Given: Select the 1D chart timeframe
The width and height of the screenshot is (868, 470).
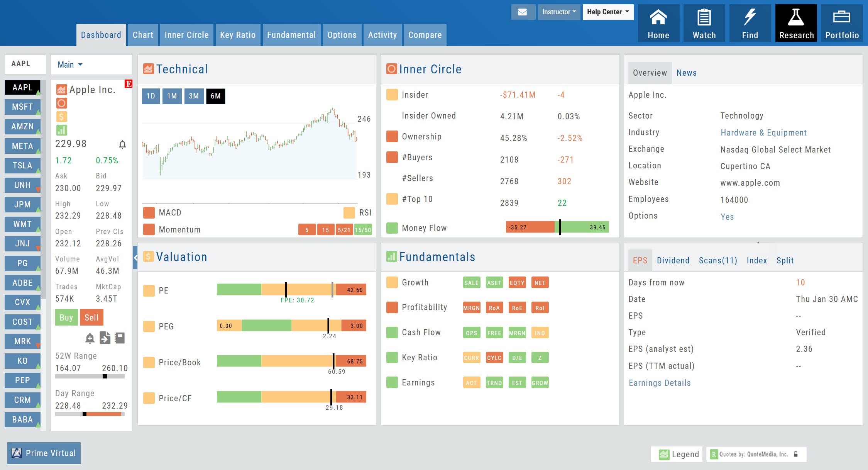Looking at the screenshot, I should pos(151,96).
